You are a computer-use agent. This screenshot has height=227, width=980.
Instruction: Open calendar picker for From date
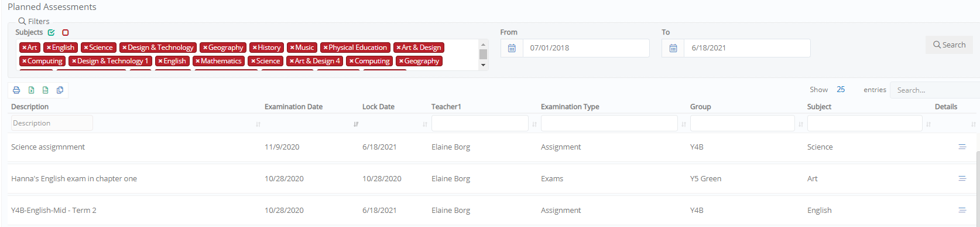click(x=512, y=48)
